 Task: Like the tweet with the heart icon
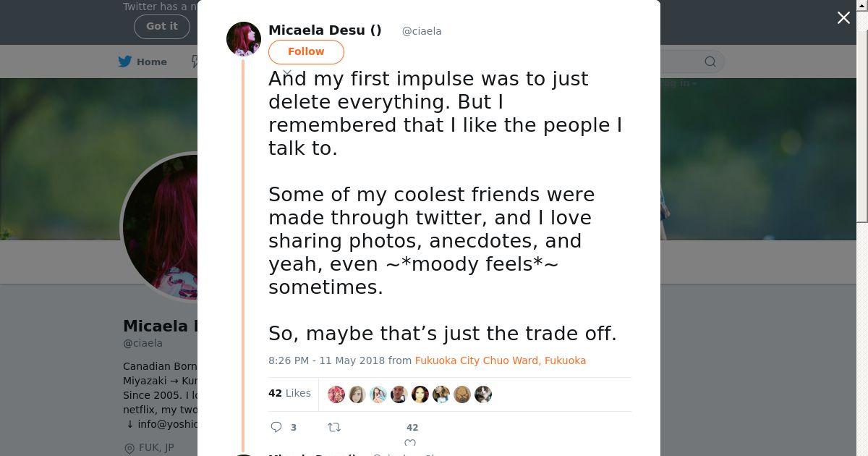(x=410, y=443)
